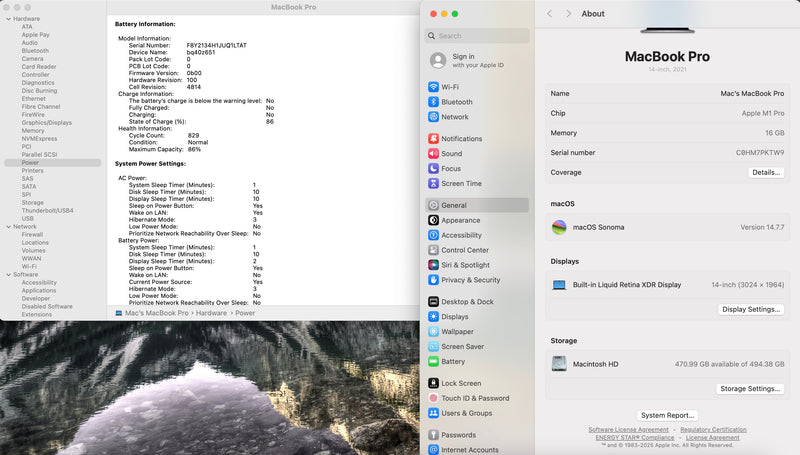Collapse the Network section in System Report
800x455 pixels.
coord(9,226)
